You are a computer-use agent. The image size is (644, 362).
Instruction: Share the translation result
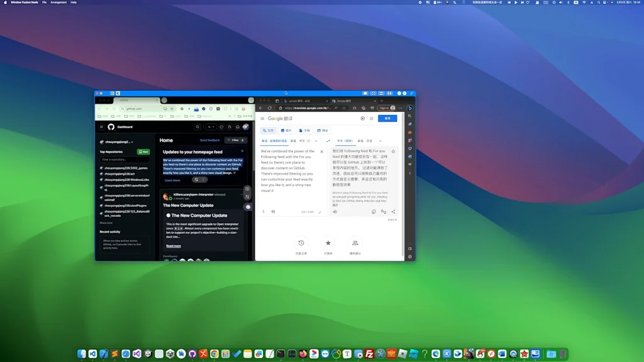[x=394, y=212]
